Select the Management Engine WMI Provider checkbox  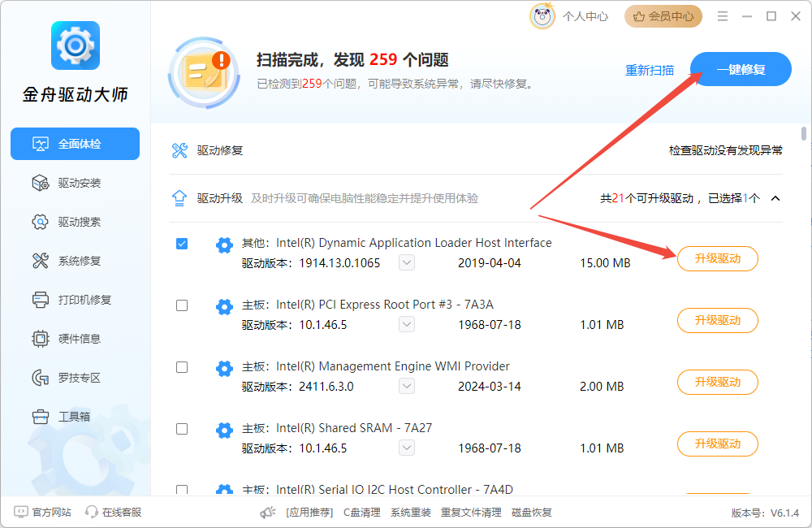pos(182,367)
